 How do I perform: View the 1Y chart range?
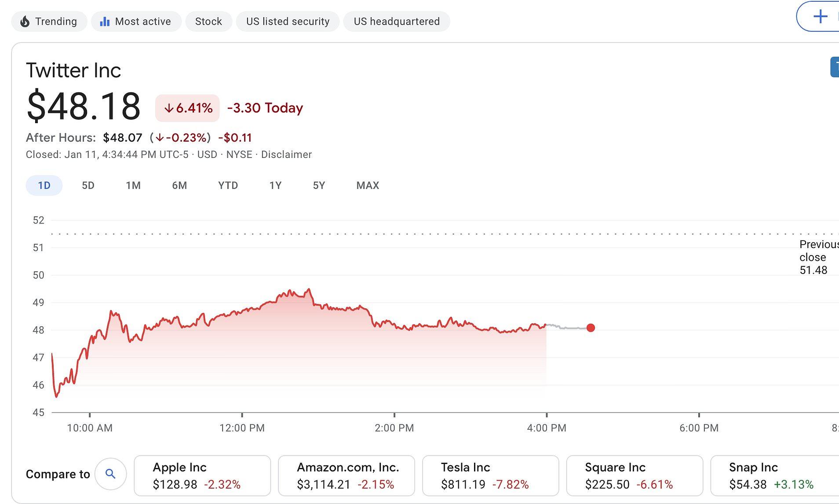pyautogui.click(x=275, y=185)
